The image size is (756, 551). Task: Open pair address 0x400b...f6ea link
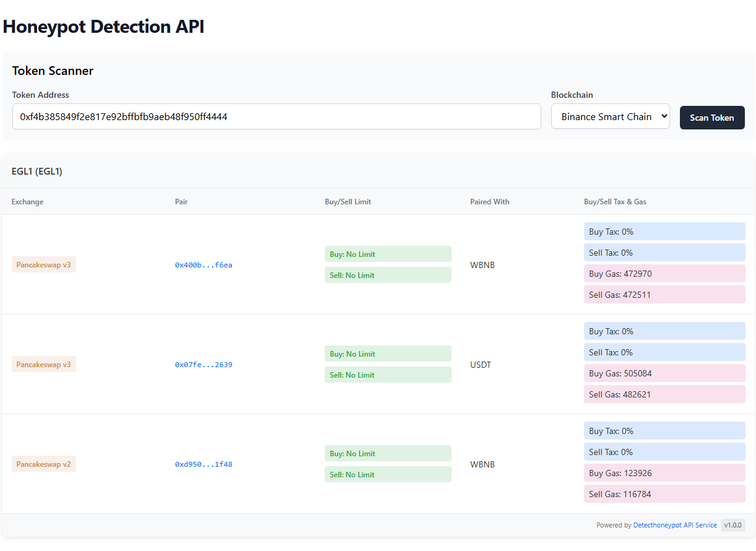click(204, 265)
